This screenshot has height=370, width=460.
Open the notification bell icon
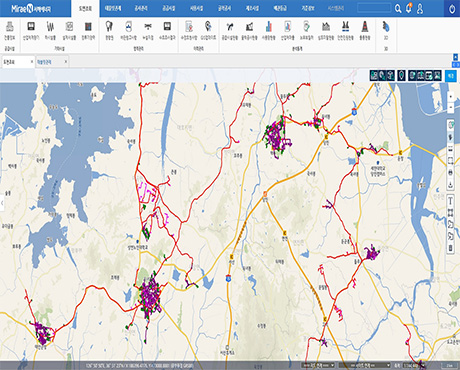click(x=409, y=8)
